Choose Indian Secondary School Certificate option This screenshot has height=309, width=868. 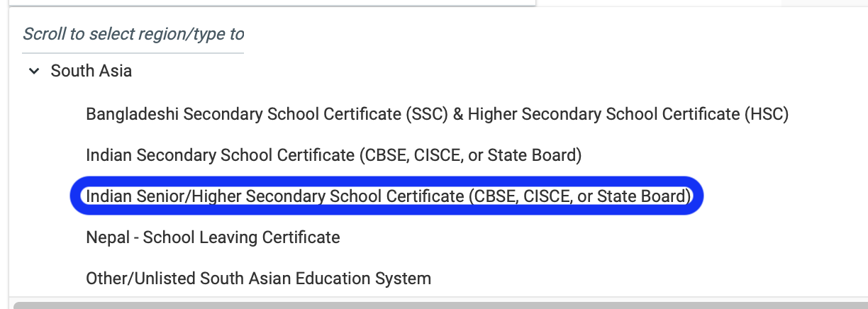coord(333,154)
